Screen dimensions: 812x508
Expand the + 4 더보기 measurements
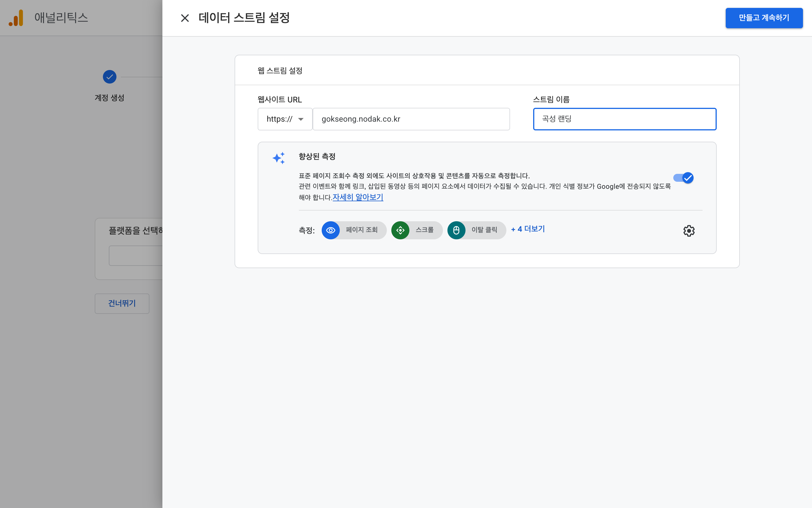click(528, 229)
